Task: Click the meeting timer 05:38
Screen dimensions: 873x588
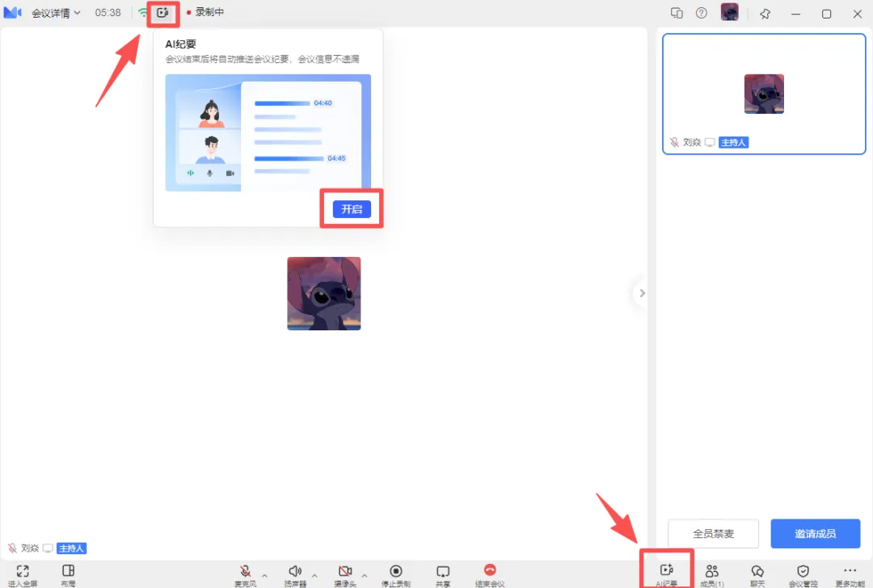Action: (x=108, y=12)
